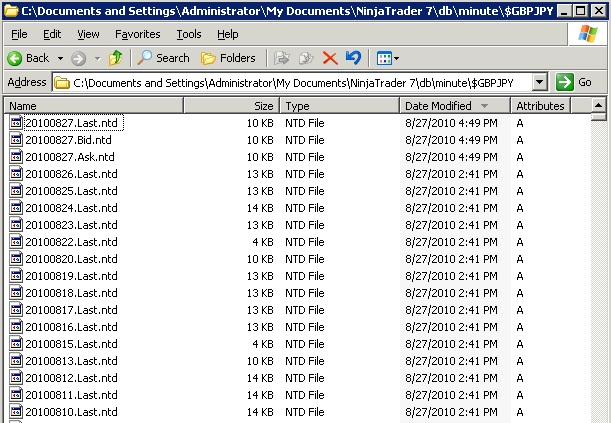Open the Views dropdown arrow
This screenshot has height=423, width=611.
point(396,59)
